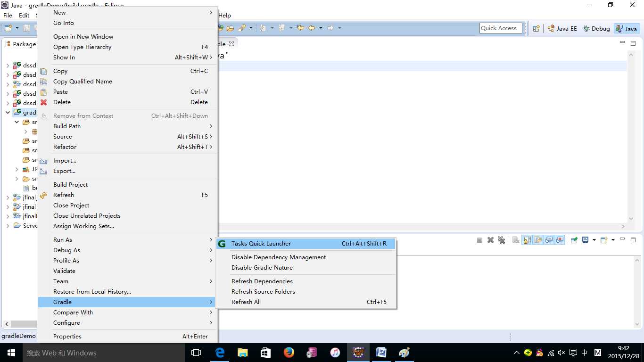Viewport: 644px width, 362px height.
Task: Toggle the Word Wrap console button
Action: (538, 240)
